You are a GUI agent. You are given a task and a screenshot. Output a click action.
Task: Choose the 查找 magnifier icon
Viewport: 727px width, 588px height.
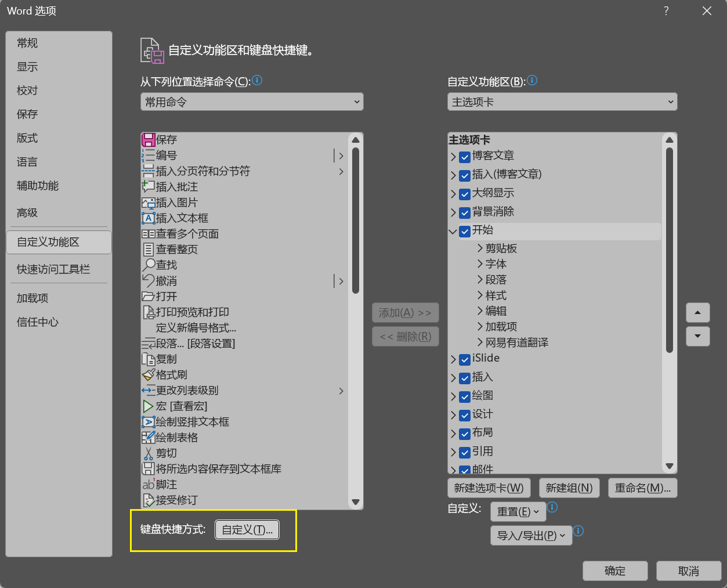point(149,265)
